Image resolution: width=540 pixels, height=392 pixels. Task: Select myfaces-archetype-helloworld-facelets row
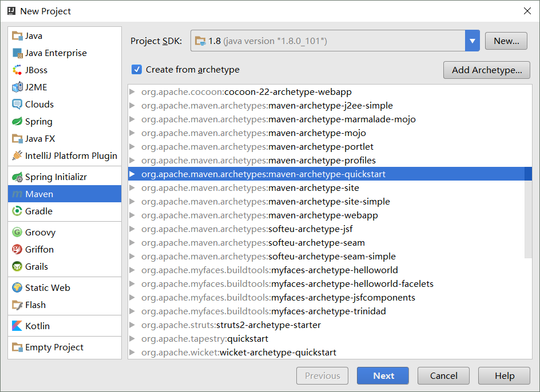tap(330, 284)
